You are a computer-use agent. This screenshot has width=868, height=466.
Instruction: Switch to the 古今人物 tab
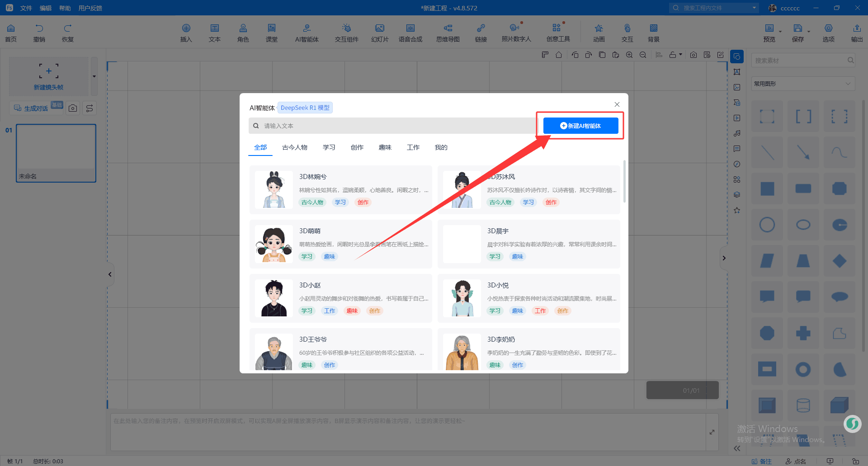(x=294, y=147)
